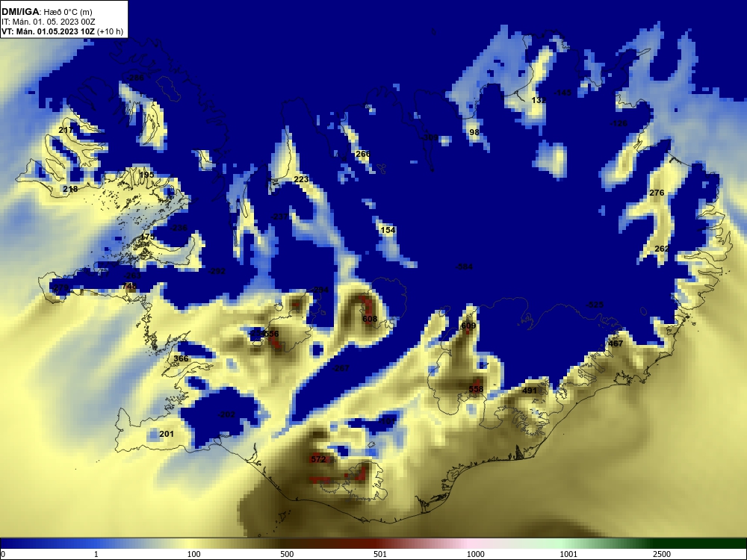Click the map value 223

[301, 179]
